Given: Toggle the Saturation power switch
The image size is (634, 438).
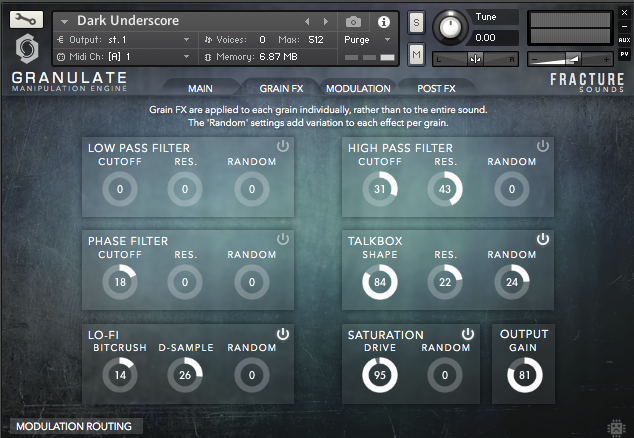Looking at the screenshot, I should [x=467, y=333].
